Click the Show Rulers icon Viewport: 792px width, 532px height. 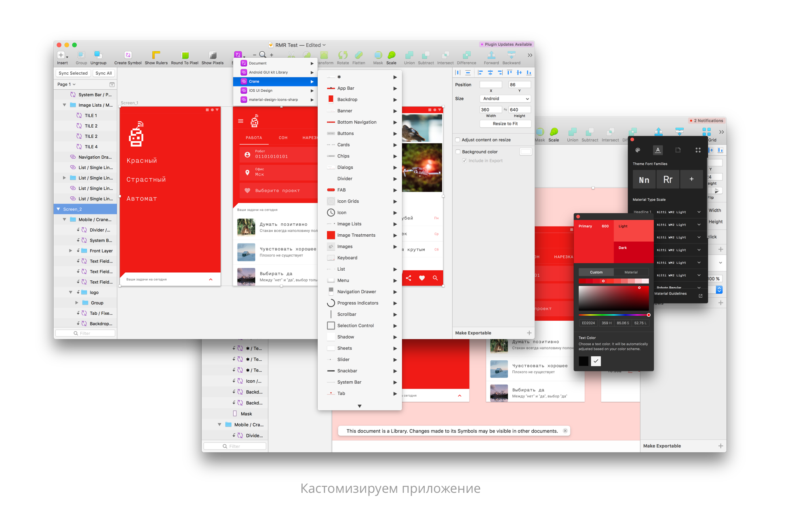point(156,55)
